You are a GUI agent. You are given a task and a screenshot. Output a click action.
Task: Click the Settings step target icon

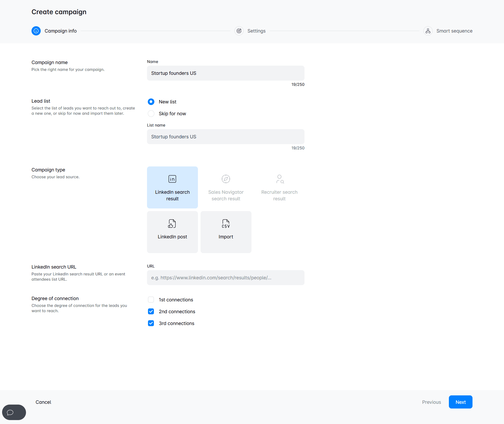[x=239, y=31]
